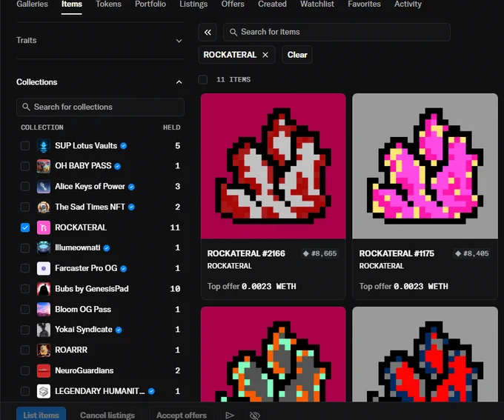Open the Tokens tab
The width and height of the screenshot is (504, 420).
click(x=108, y=4)
